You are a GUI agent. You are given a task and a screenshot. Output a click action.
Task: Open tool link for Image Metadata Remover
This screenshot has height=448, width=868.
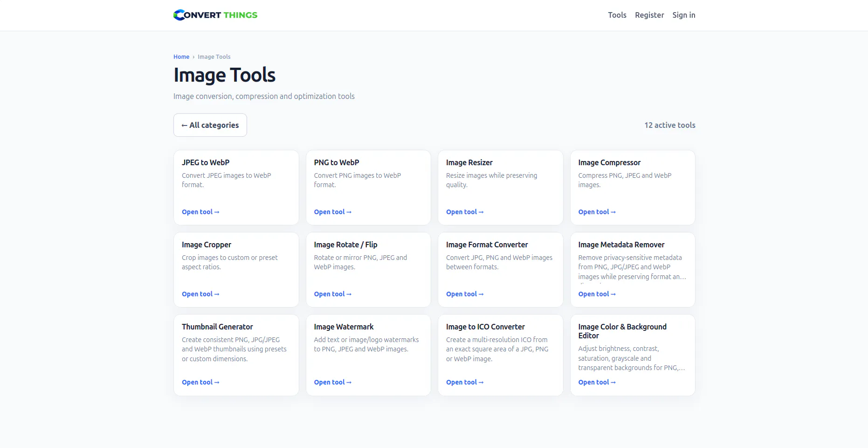click(x=597, y=294)
